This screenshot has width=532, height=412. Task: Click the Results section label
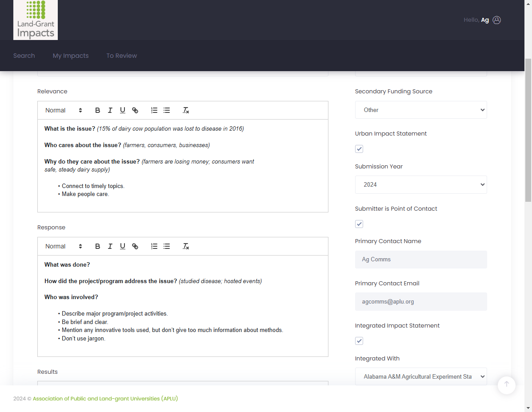pos(48,372)
